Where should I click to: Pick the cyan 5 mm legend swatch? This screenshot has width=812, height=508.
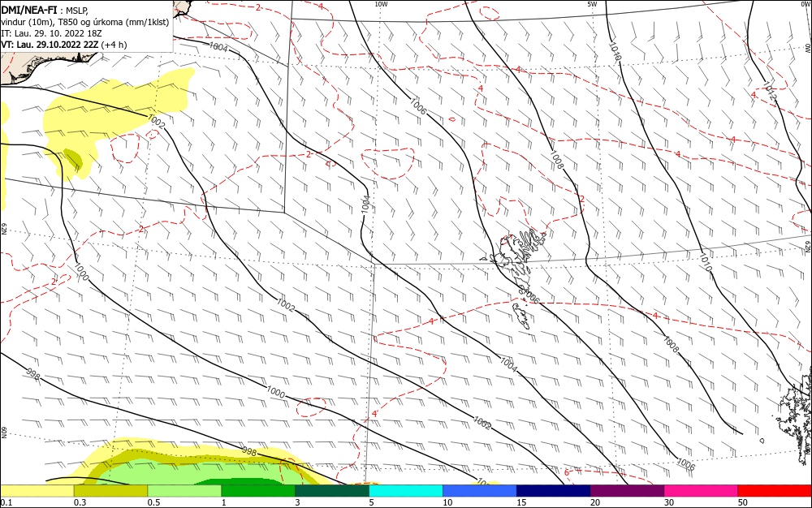406,491
